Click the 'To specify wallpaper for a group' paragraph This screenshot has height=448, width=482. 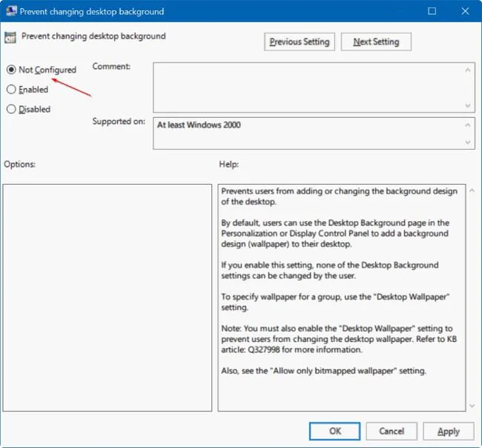point(335,302)
